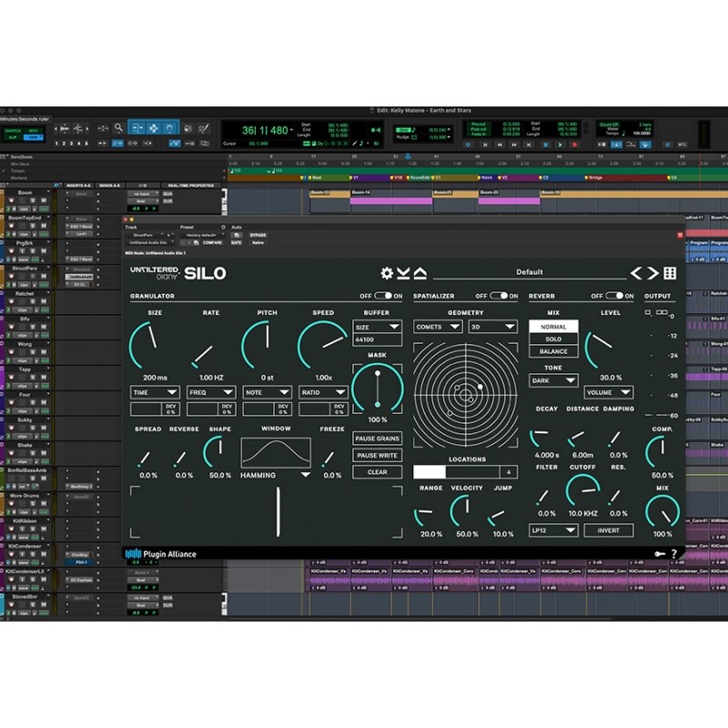
Task: Open the HAMMING window type dropdown
Action: (x=276, y=475)
